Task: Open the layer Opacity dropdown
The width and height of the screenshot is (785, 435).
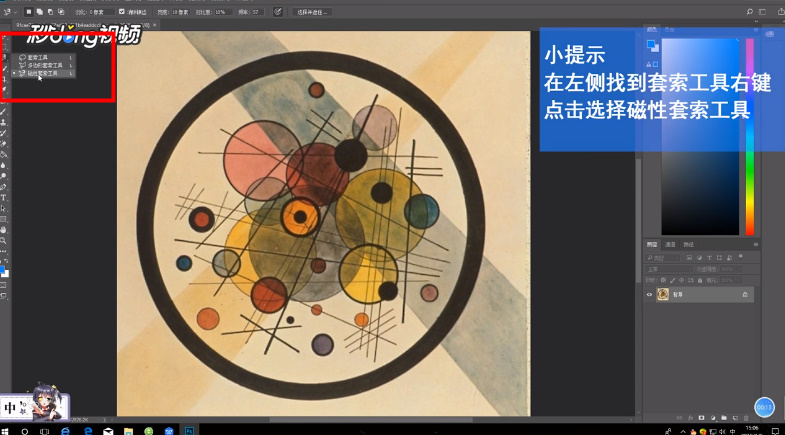Action: click(x=738, y=269)
